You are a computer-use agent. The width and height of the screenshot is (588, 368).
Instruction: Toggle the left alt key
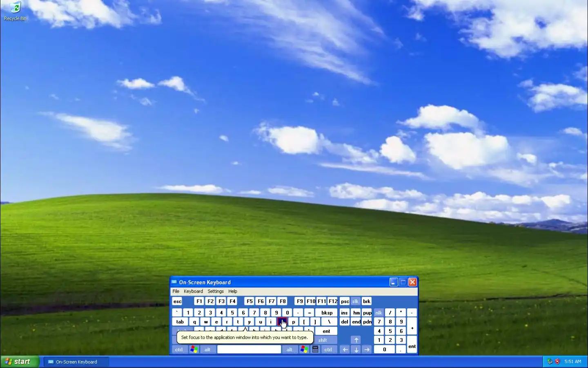point(207,350)
